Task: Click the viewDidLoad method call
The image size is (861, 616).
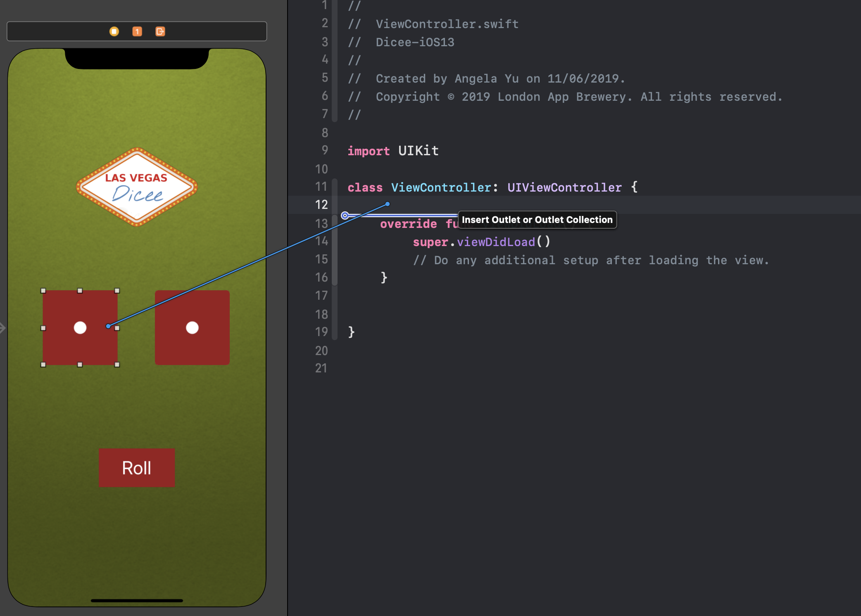Action: tap(495, 242)
